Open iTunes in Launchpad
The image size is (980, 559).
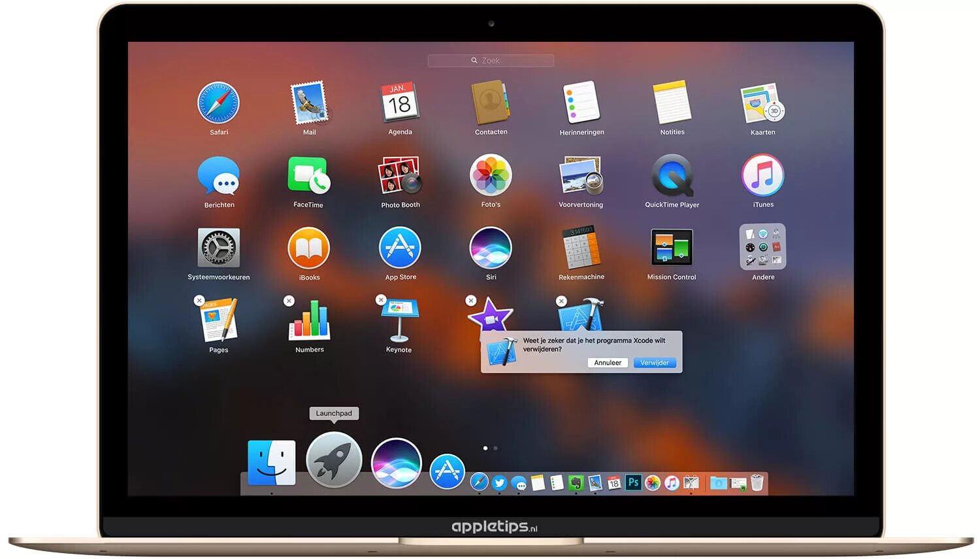pyautogui.click(x=762, y=175)
